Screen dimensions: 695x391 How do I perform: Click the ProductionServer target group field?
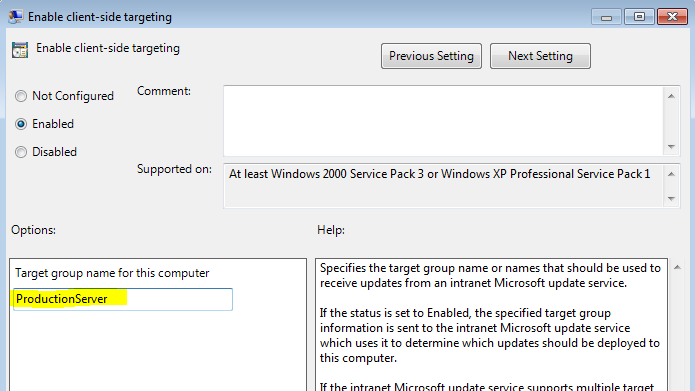123,299
